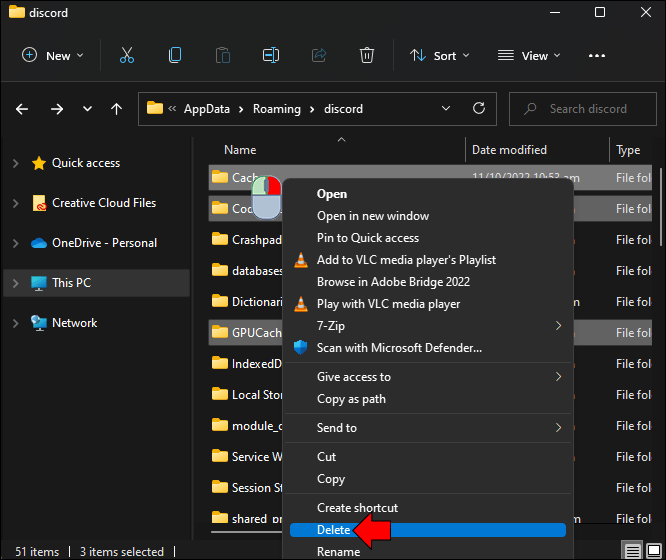This screenshot has width=666, height=560.
Task: Click AppData in the address path
Action: [x=207, y=109]
